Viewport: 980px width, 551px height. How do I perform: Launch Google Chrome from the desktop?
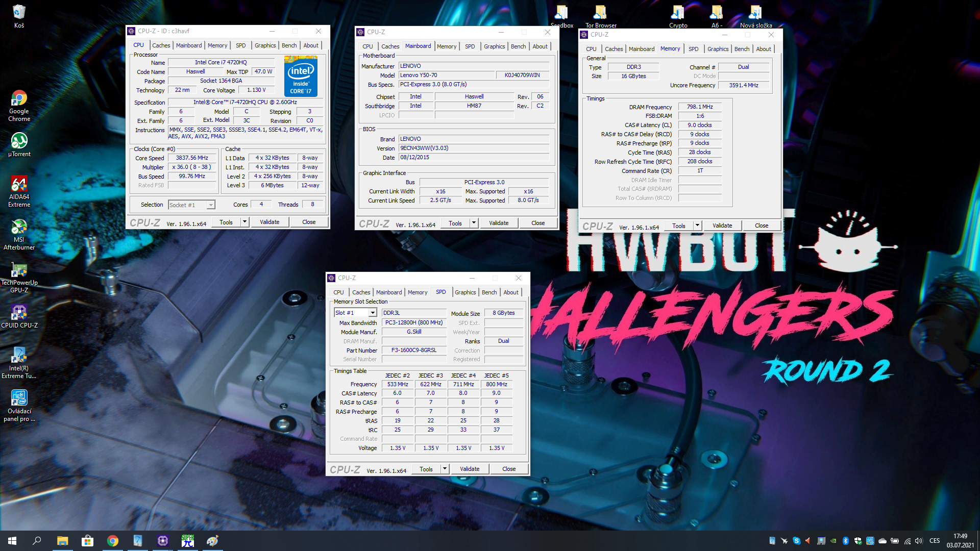coord(19,106)
